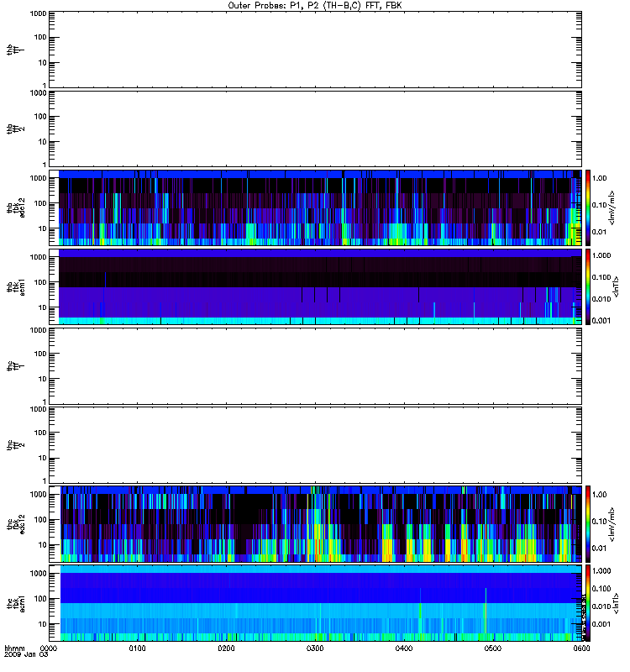Click the thc edc12 mV/m color bar
This screenshot has width=630, height=672.
[x=588, y=524]
